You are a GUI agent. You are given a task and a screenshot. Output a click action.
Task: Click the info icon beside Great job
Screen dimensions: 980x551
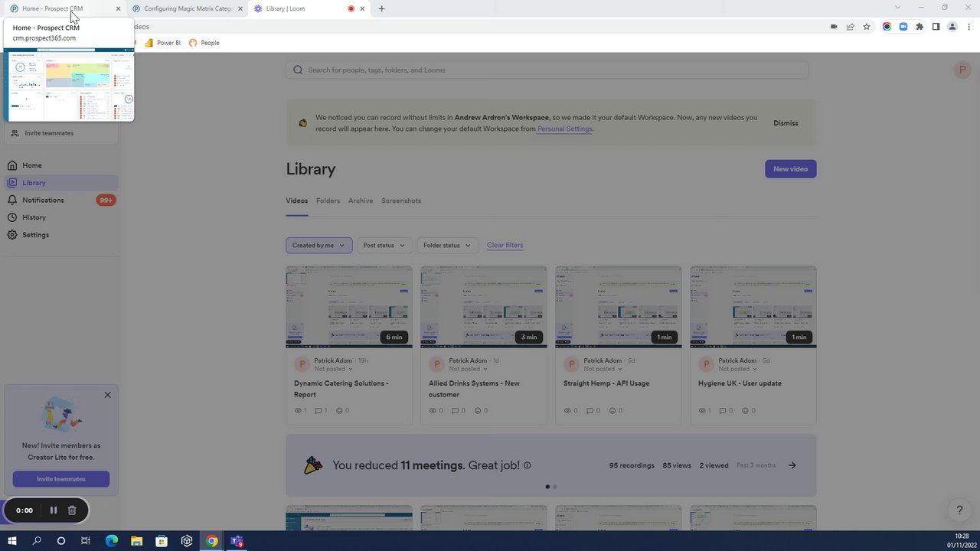(527, 465)
